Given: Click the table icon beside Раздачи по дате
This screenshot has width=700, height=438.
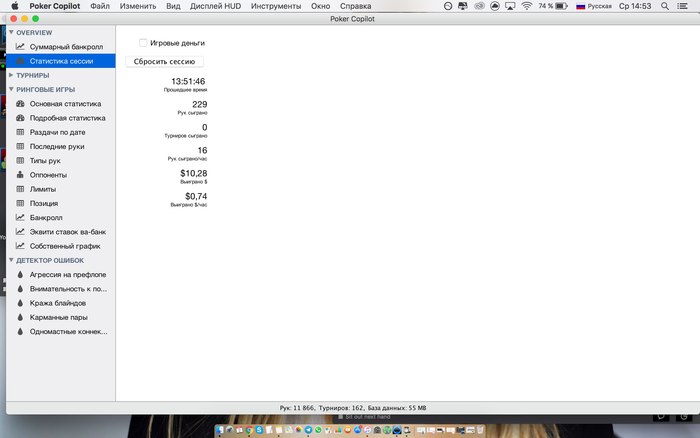Looking at the screenshot, I should [x=20, y=132].
